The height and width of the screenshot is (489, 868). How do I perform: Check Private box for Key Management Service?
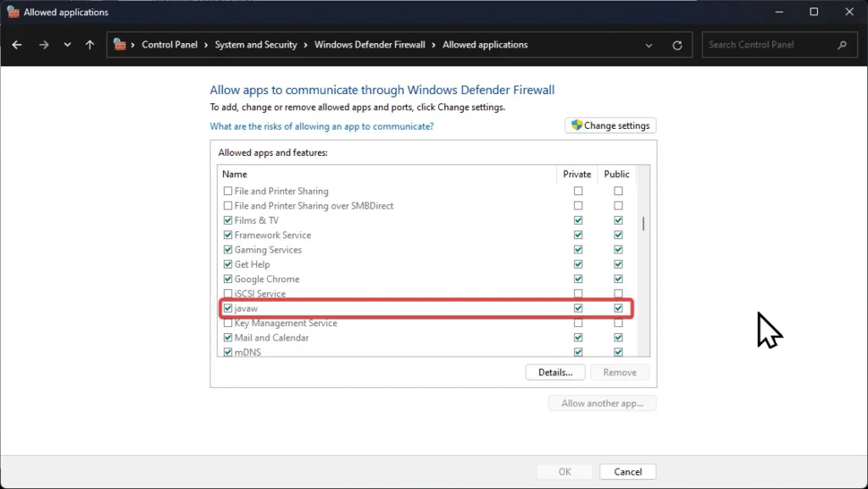tap(578, 323)
